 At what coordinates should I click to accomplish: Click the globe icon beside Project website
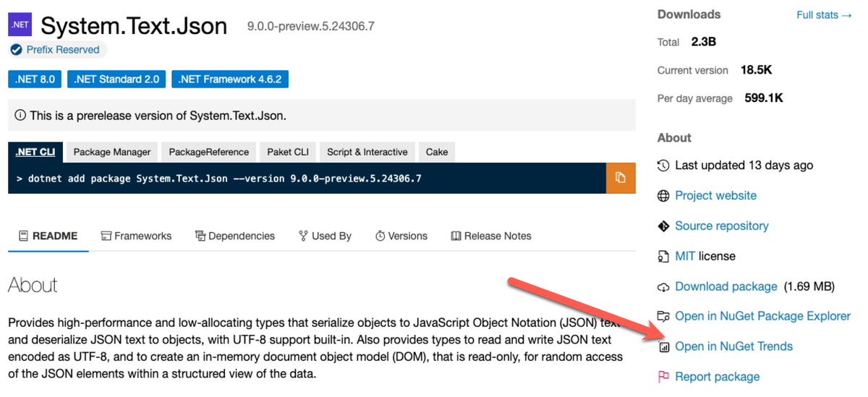[x=663, y=196]
